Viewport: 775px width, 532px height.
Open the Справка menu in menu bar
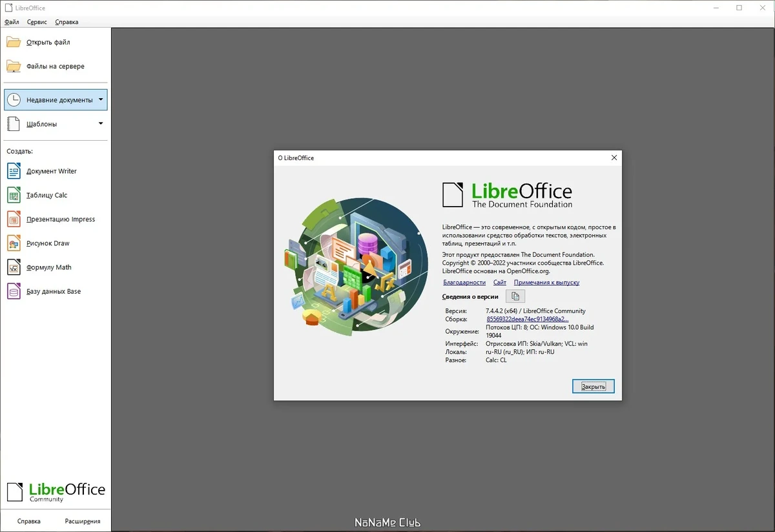coord(67,22)
